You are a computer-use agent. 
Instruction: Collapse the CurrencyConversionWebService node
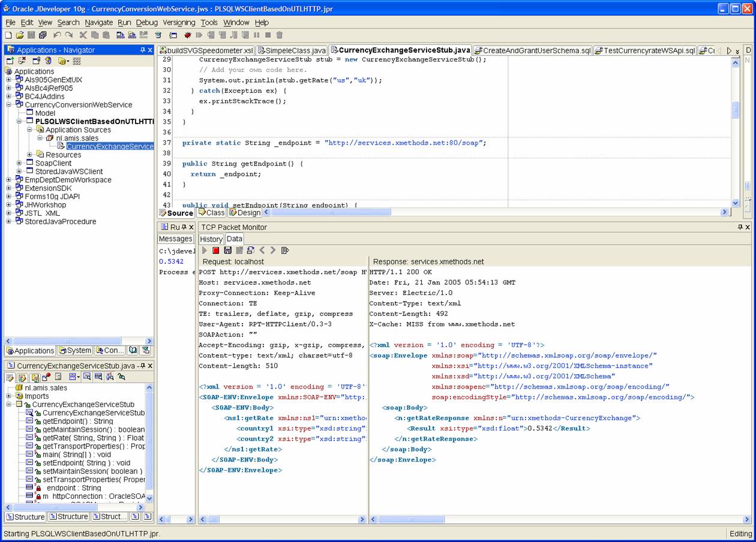point(9,104)
